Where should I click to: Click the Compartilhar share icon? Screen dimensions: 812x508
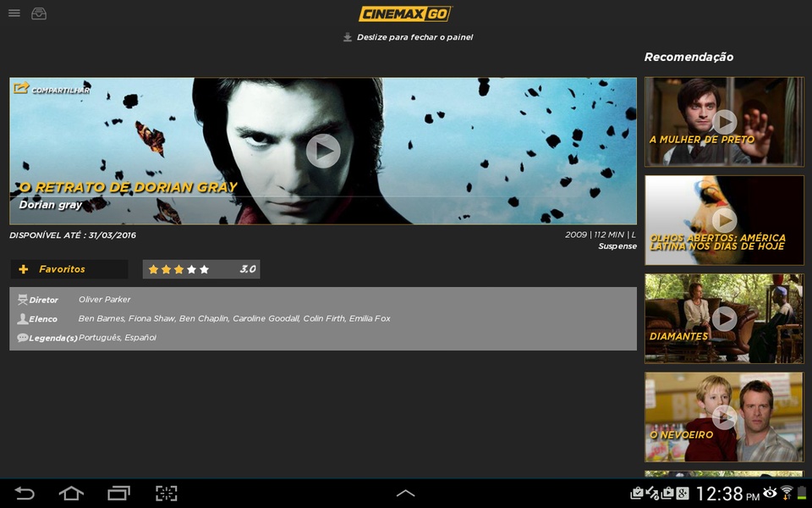(21, 87)
